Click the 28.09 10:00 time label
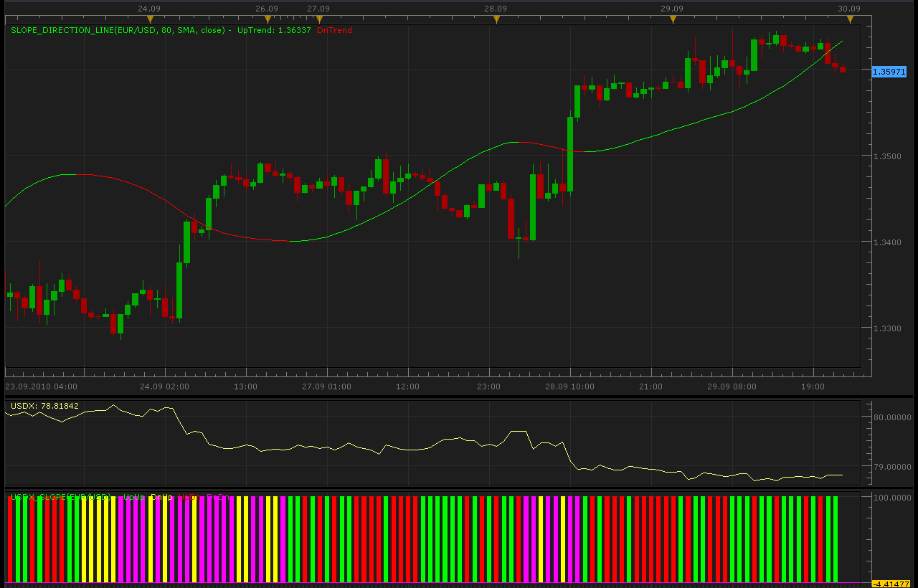The width and height of the screenshot is (918, 588). (569, 387)
